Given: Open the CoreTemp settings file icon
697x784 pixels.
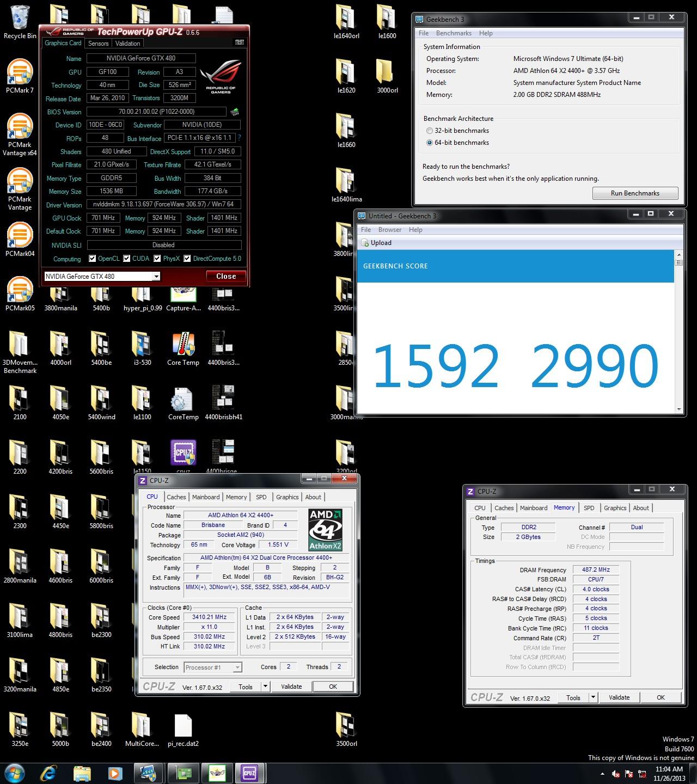Looking at the screenshot, I should click(183, 402).
